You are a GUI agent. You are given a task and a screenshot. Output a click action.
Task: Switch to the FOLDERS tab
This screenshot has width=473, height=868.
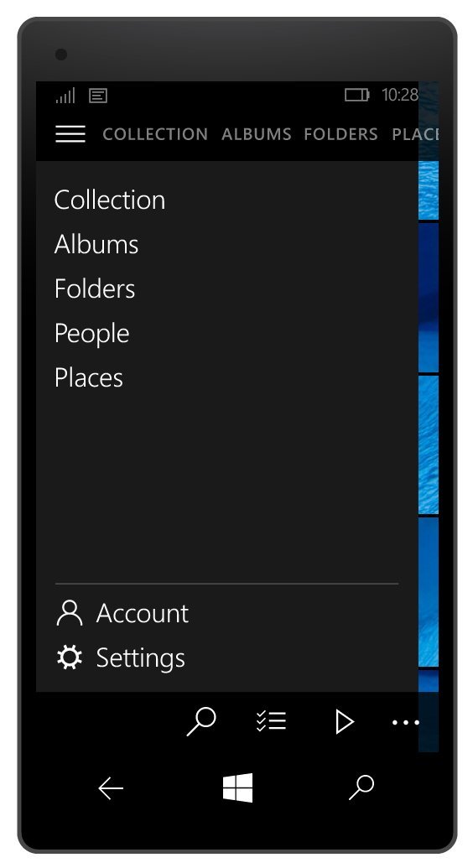(x=340, y=134)
